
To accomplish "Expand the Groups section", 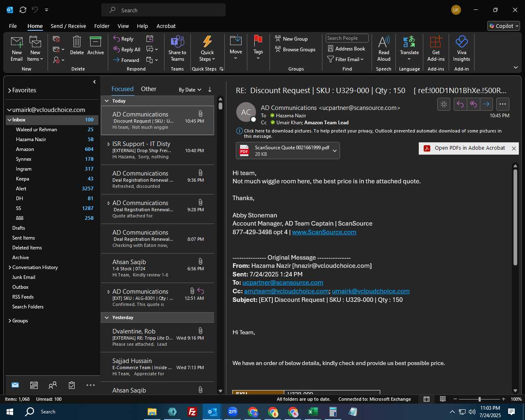I will pos(10,321).
